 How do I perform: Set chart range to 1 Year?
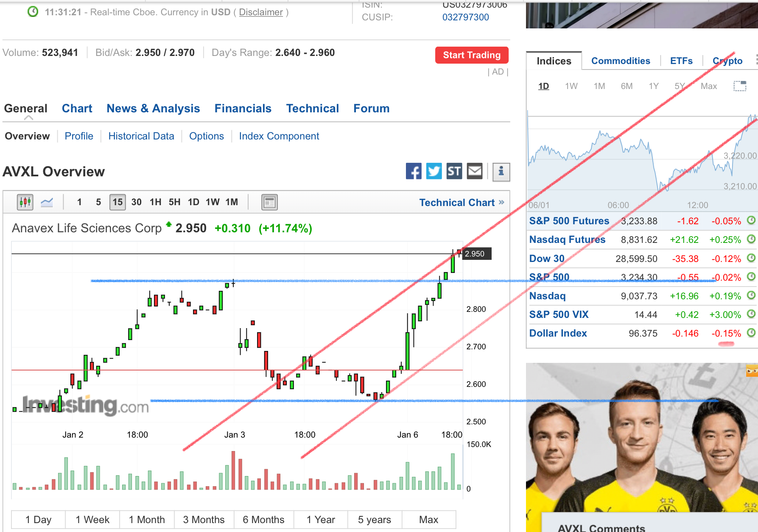[321, 519]
